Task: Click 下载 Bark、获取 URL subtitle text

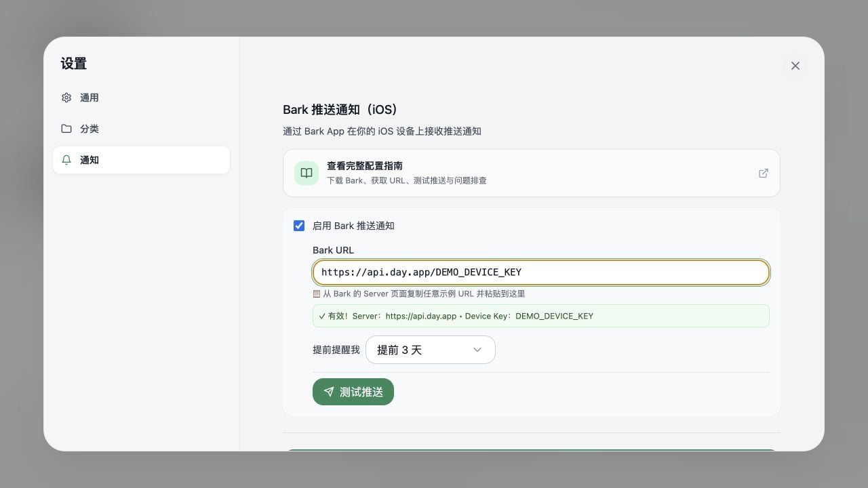Action: tap(407, 180)
